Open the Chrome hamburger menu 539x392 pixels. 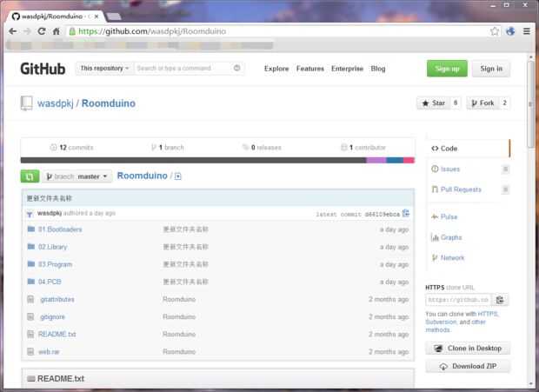point(526,31)
